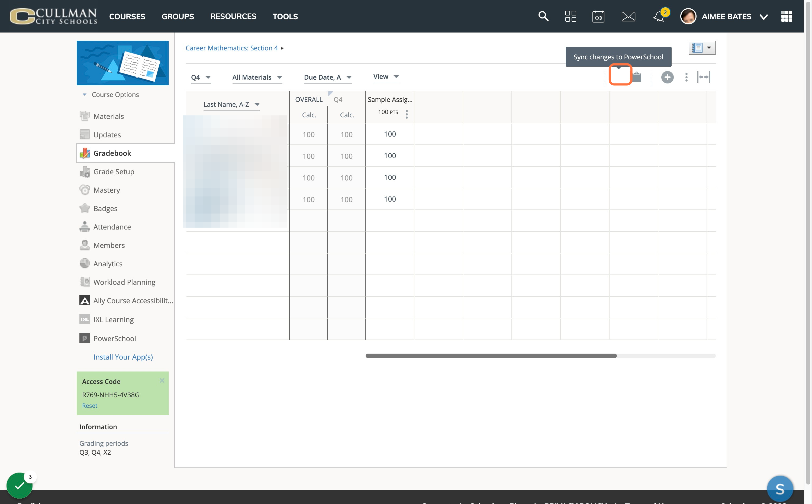Open the Due Date, A sort dropdown
812x504 pixels.
pyautogui.click(x=328, y=77)
